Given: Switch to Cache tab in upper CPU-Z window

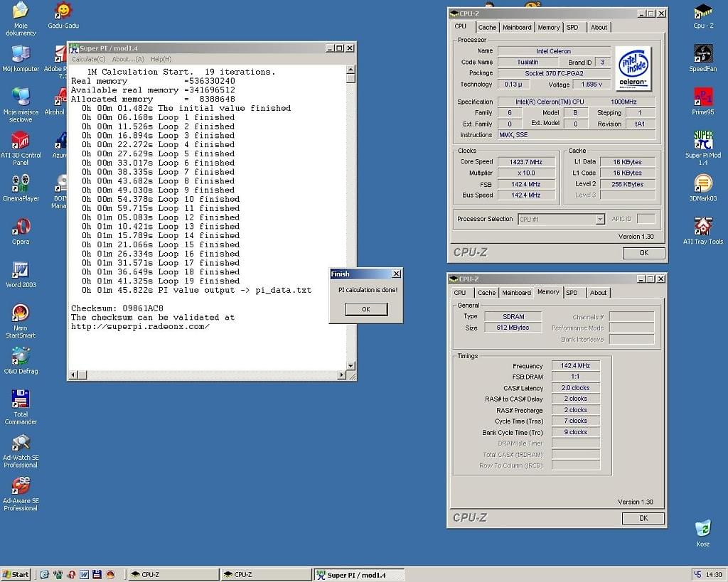Looking at the screenshot, I should [x=487, y=28].
